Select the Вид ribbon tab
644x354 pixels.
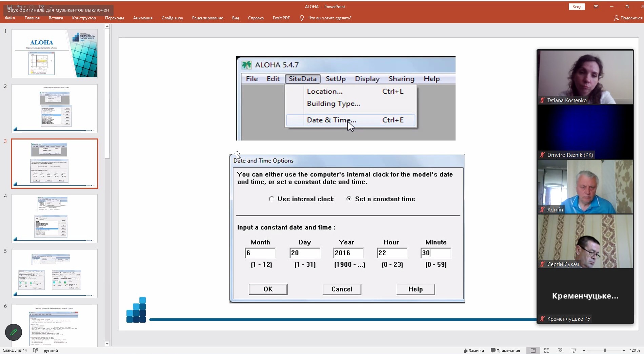coord(236,18)
